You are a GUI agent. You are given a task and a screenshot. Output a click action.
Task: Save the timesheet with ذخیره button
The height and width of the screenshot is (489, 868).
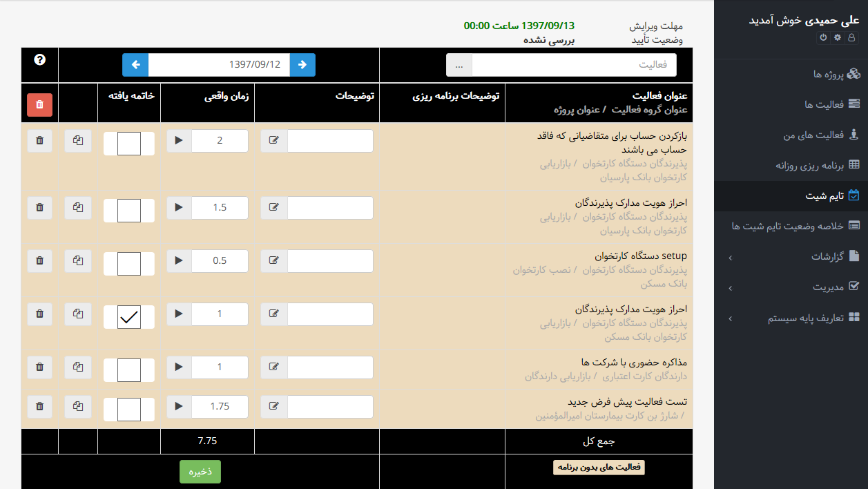(200, 471)
